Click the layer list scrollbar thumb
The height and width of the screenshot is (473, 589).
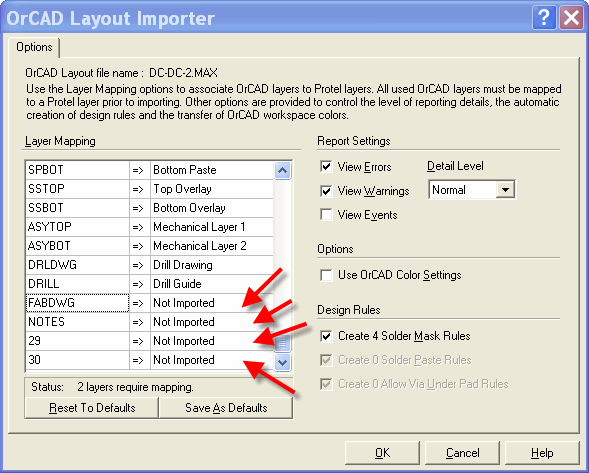(x=282, y=343)
